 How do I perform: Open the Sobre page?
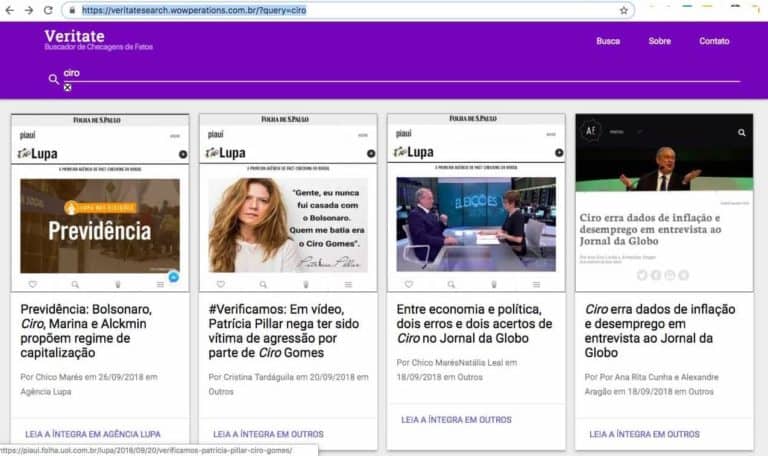pyautogui.click(x=660, y=41)
